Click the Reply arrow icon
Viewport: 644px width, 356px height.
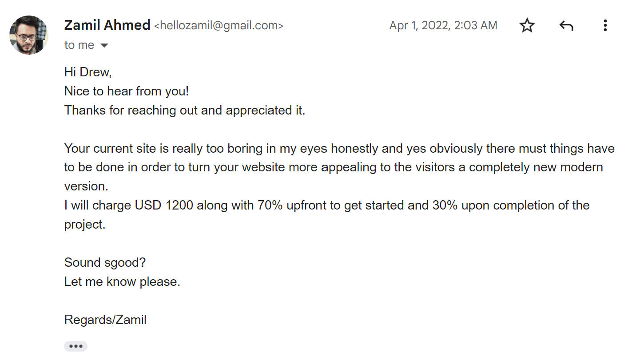pos(566,26)
